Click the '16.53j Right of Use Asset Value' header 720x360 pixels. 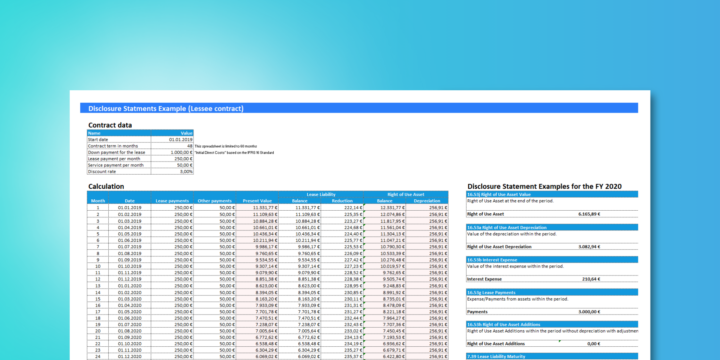[x=552, y=194]
